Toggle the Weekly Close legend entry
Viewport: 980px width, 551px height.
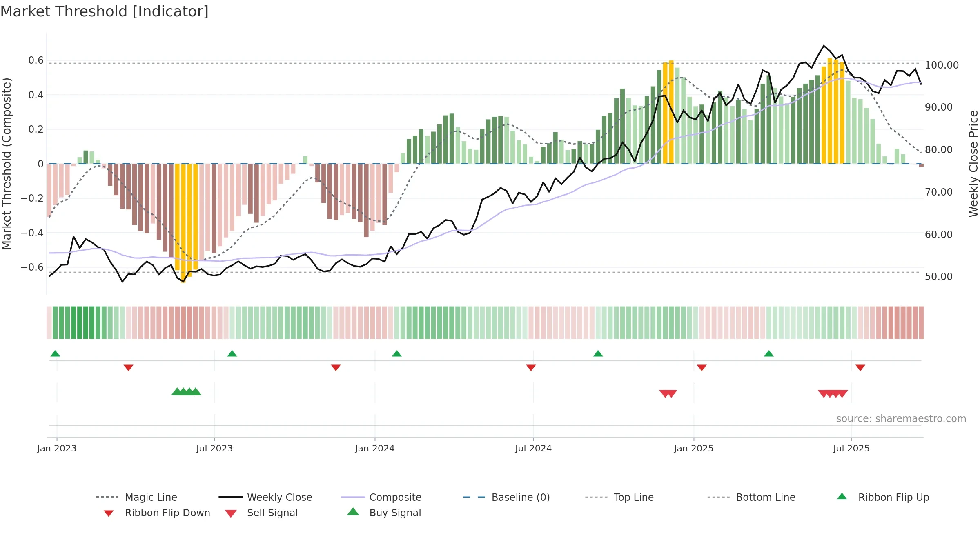[x=265, y=497]
